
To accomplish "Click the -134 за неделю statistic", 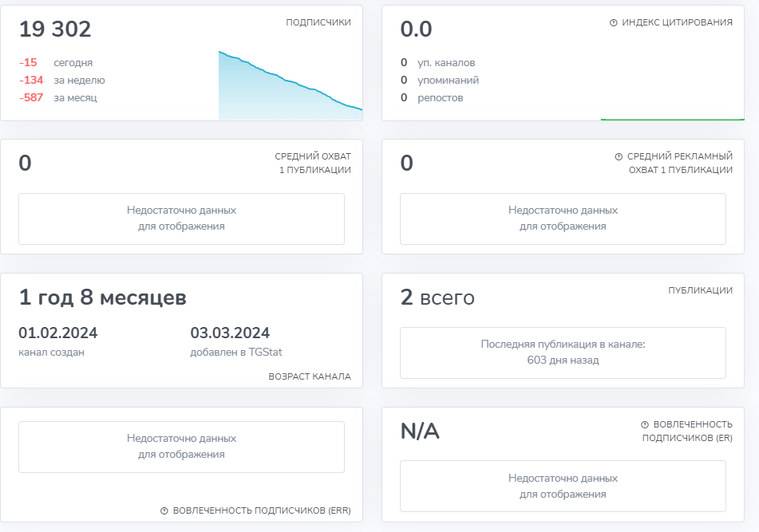I will click(61, 80).
